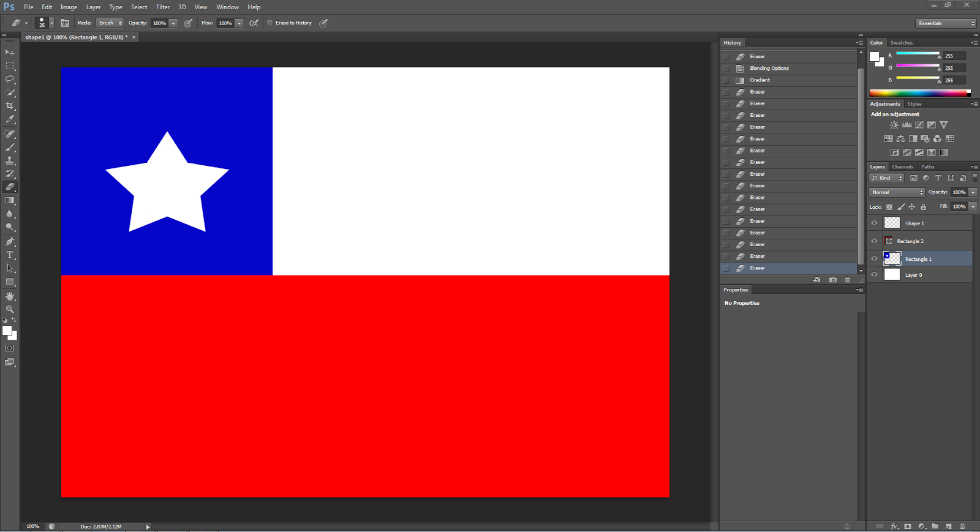This screenshot has width=980, height=532.
Task: Switch to the Swatches tab
Action: (x=902, y=43)
